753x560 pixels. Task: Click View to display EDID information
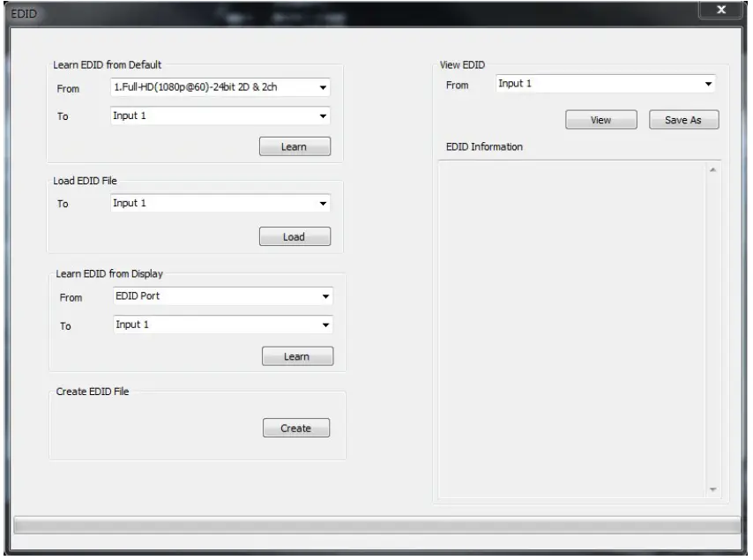(x=600, y=119)
